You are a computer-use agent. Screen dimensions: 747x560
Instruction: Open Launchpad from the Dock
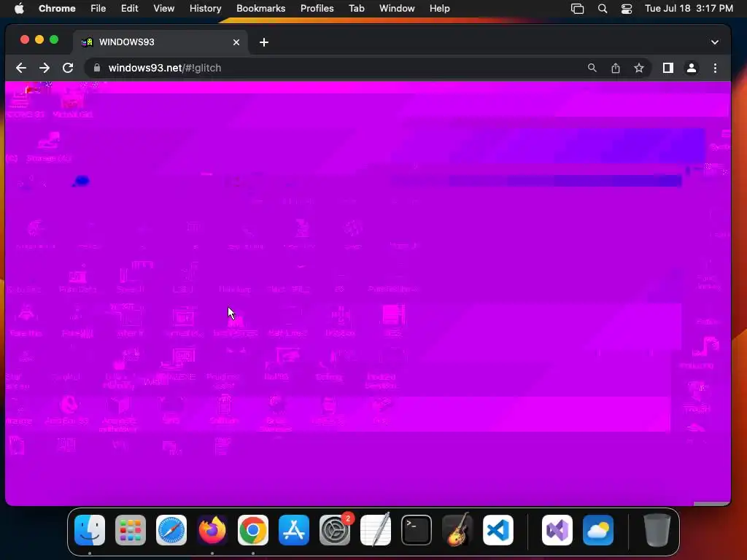131,530
